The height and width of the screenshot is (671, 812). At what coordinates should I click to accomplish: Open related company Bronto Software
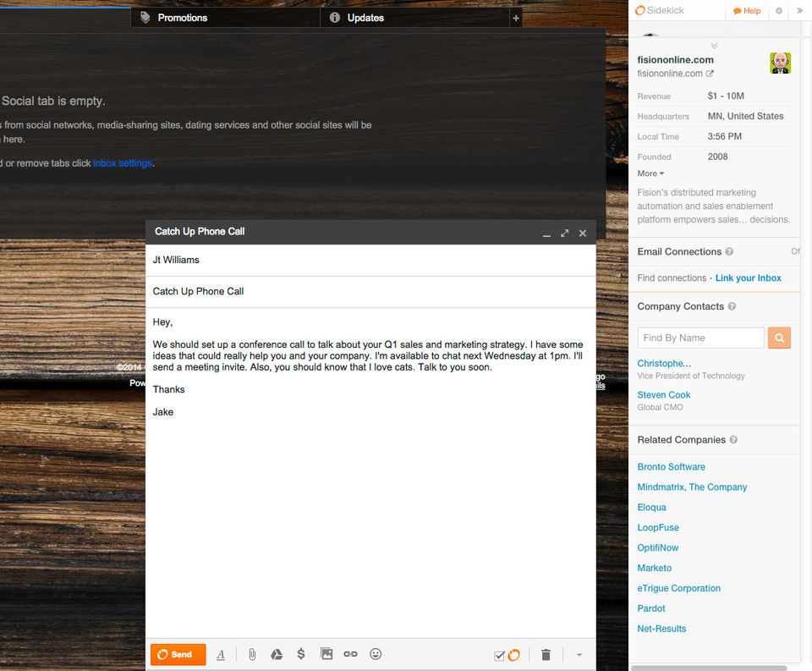point(671,467)
